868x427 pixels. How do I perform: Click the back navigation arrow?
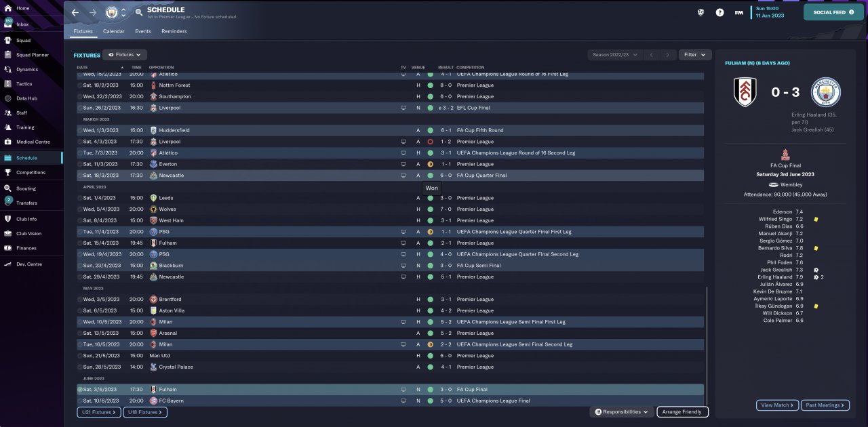tap(75, 12)
